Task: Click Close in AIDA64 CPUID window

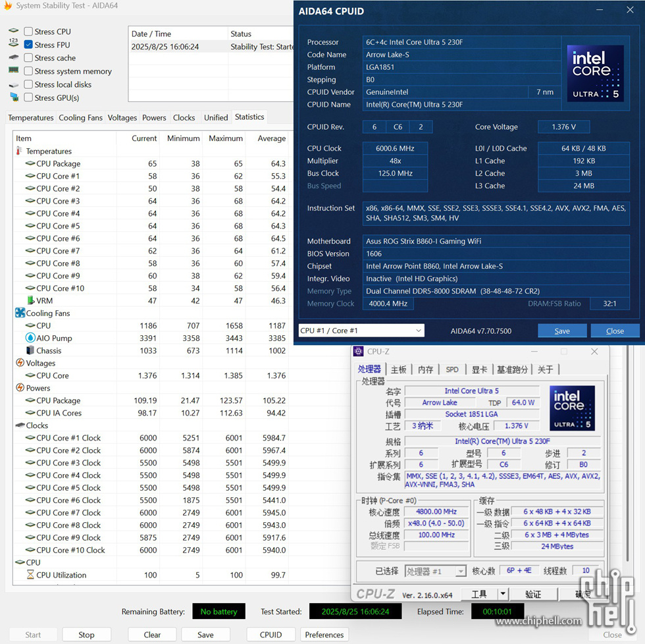Action: point(615,331)
